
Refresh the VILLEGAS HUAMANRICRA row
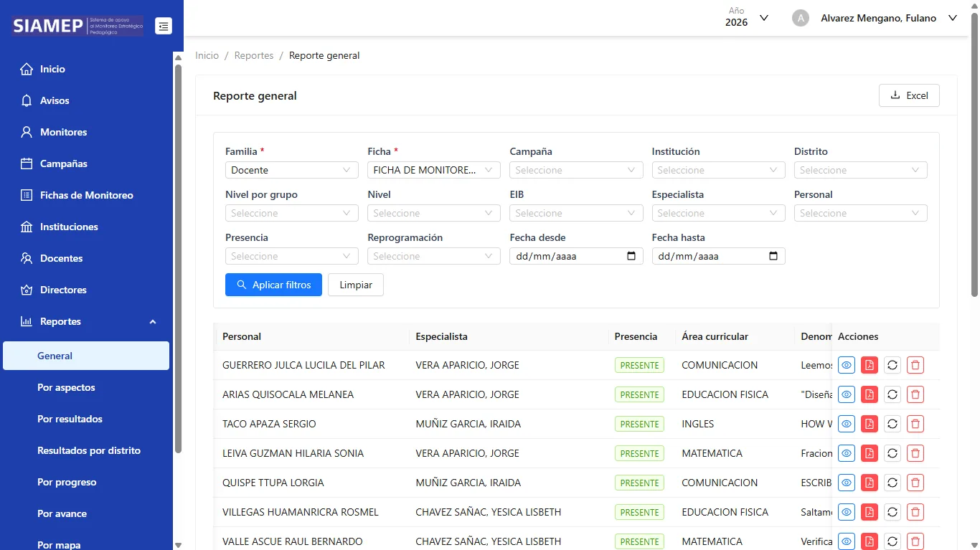click(892, 512)
